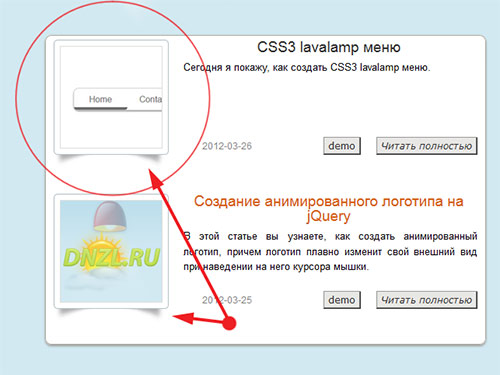
Task: Select the date 2012-03-26
Action: pos(227,146)
